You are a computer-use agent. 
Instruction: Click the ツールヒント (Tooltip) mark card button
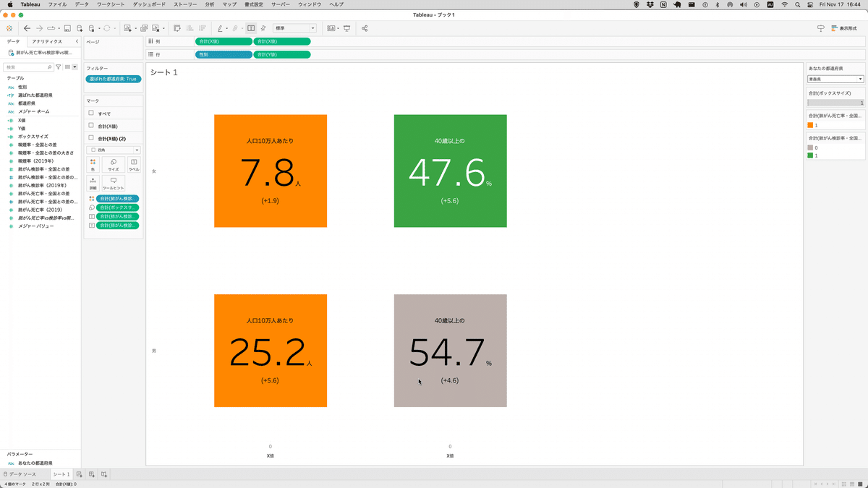pyautogui.click(x=114, y=182)
